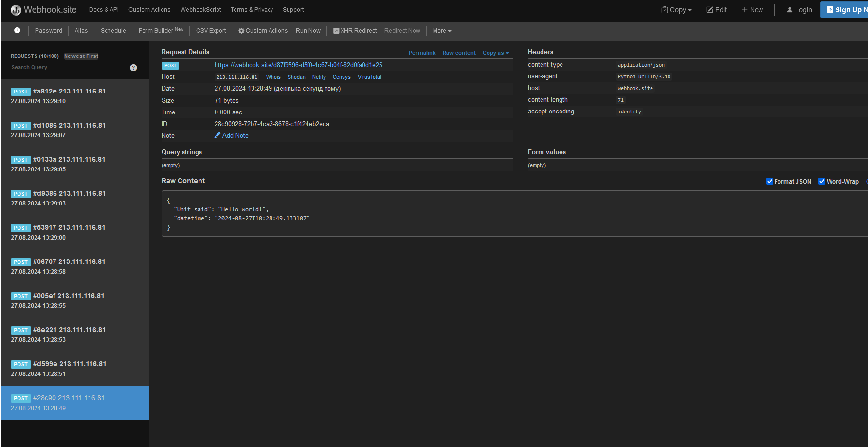Toggle the Newest First sort order
This screenshot has width=868, height=447.
pos(81,56)
